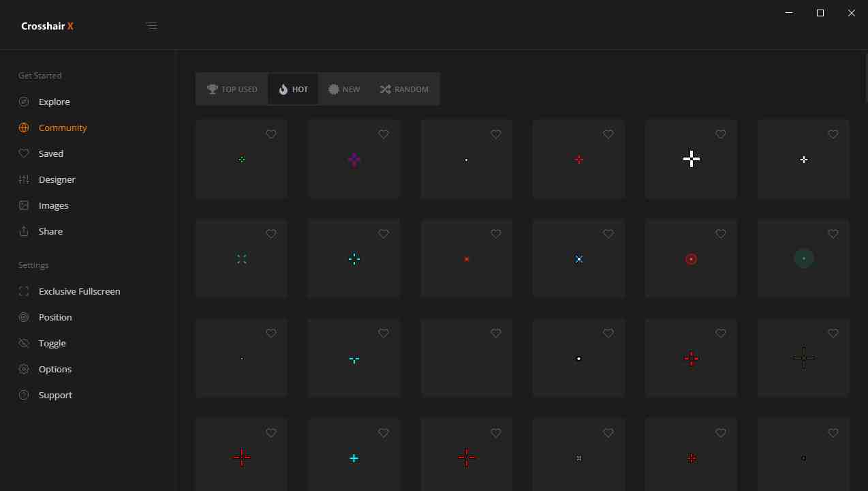This screenshot has width=868, height=491.
Task: Choose the blue X crosshair thumbnail
Action: pos(578,259)
